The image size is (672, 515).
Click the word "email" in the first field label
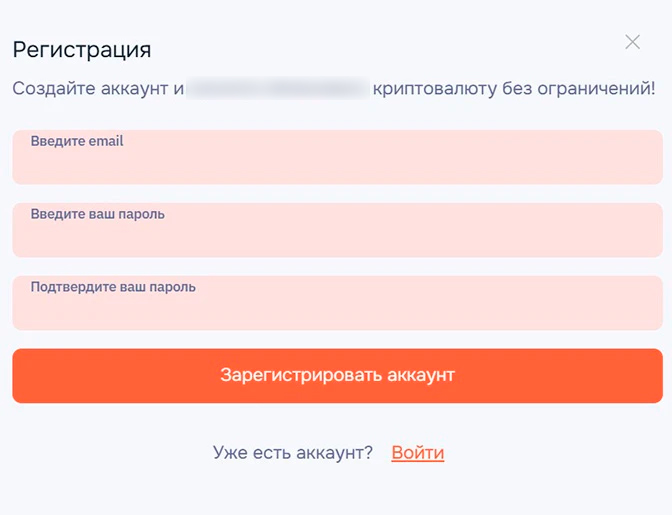pos(106,142)
